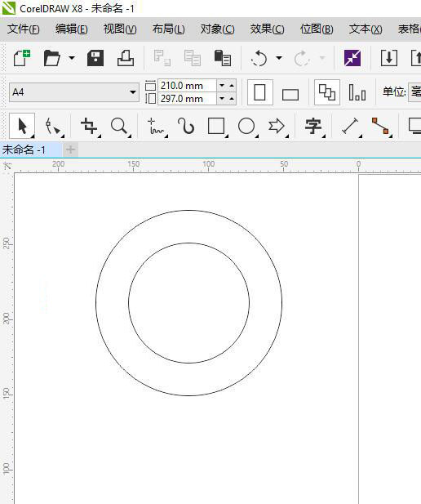
Task: Print the document
Action: [126, 58]
